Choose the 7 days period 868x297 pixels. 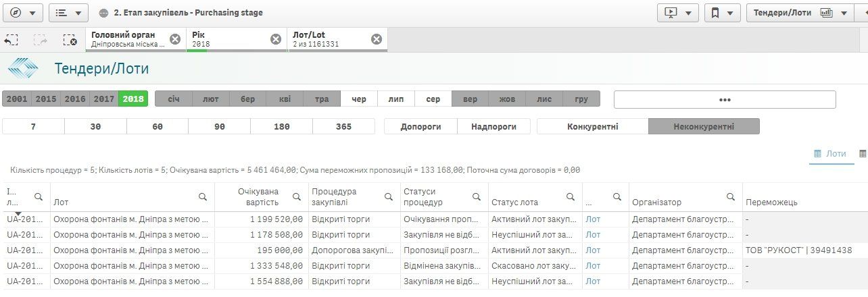point(33,126)
